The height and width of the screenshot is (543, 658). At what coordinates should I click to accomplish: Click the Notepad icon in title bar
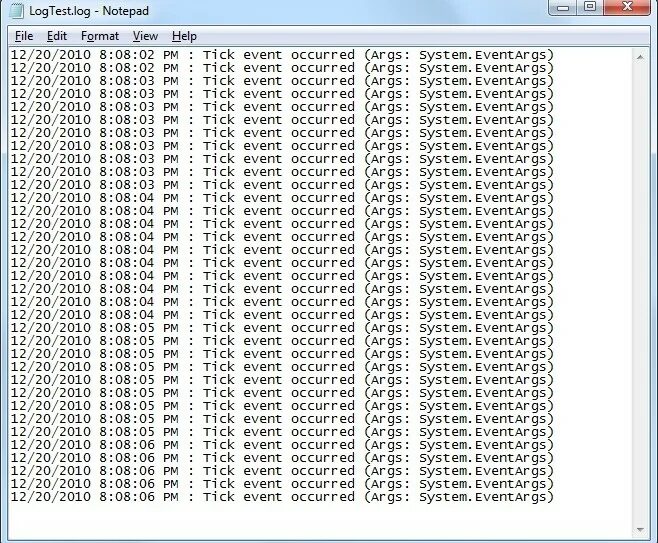point(16,11)
